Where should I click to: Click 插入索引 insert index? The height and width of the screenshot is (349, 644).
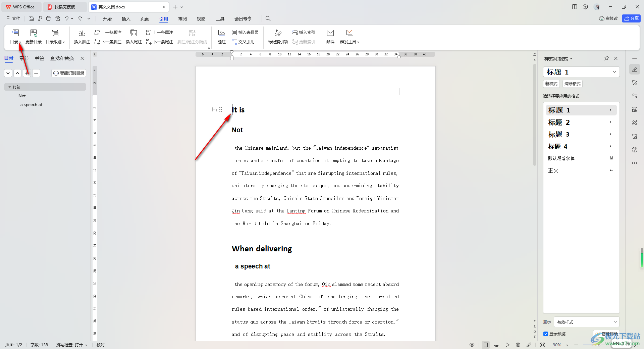pyautogui.click(x=304, y=33)
